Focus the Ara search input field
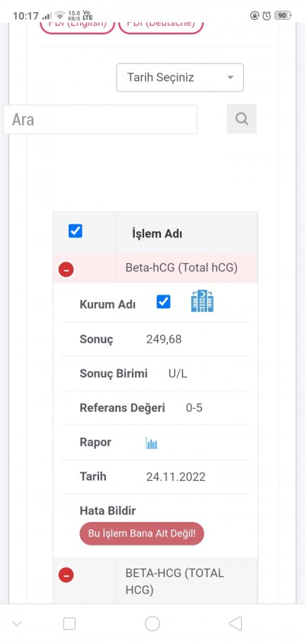Image resolution: width=305 pixels, height=644 pixels. [100, 120]
